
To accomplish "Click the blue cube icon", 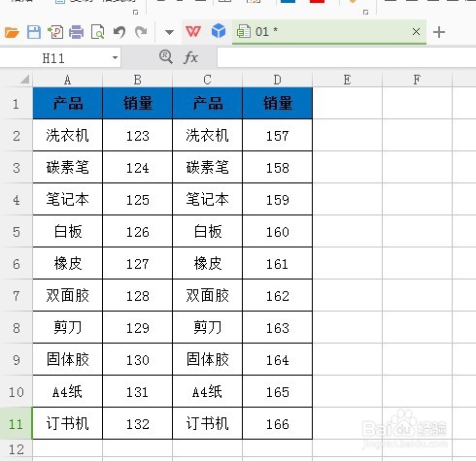I will [x=219, y=31].
